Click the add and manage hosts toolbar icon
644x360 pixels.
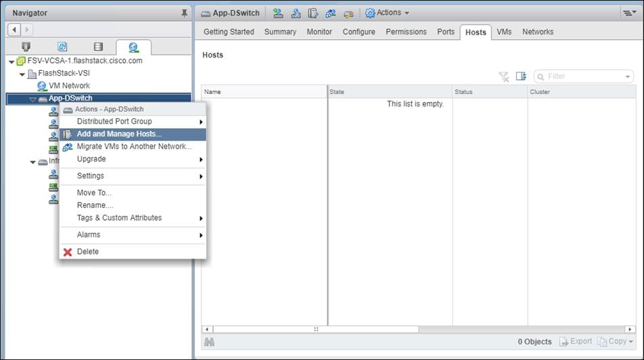(x=313, y=13)
